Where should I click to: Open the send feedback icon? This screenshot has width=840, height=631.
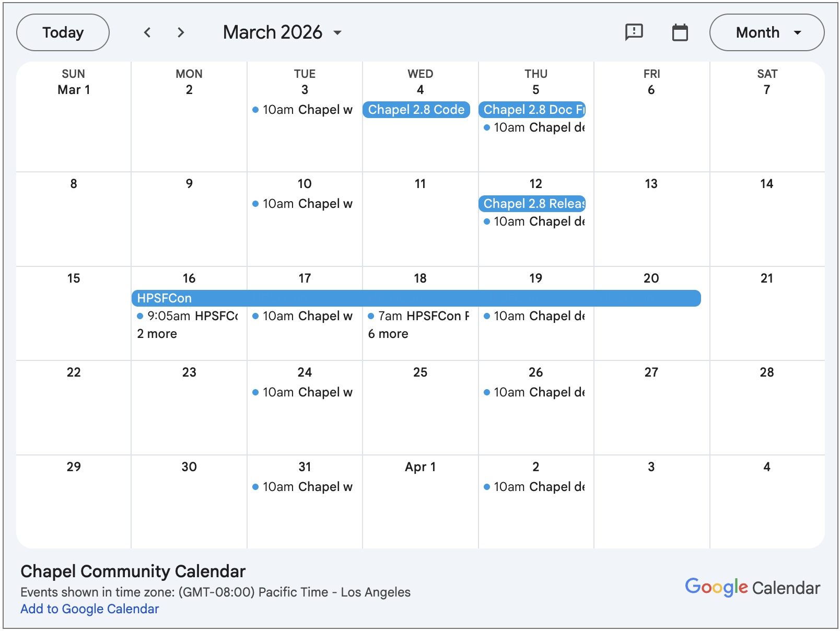(x=634, y=32)
